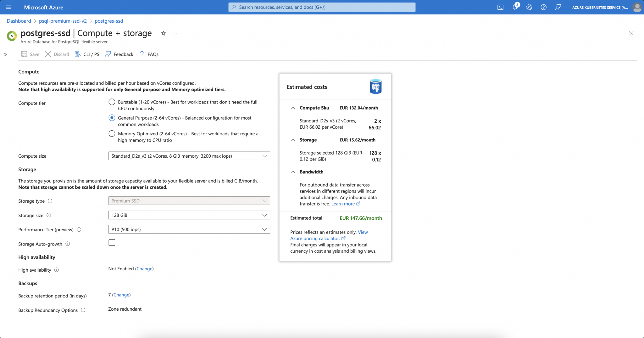Enable Storage Auto-growth
The height and width of the screenshot is (338, 644).
point(112,242)
